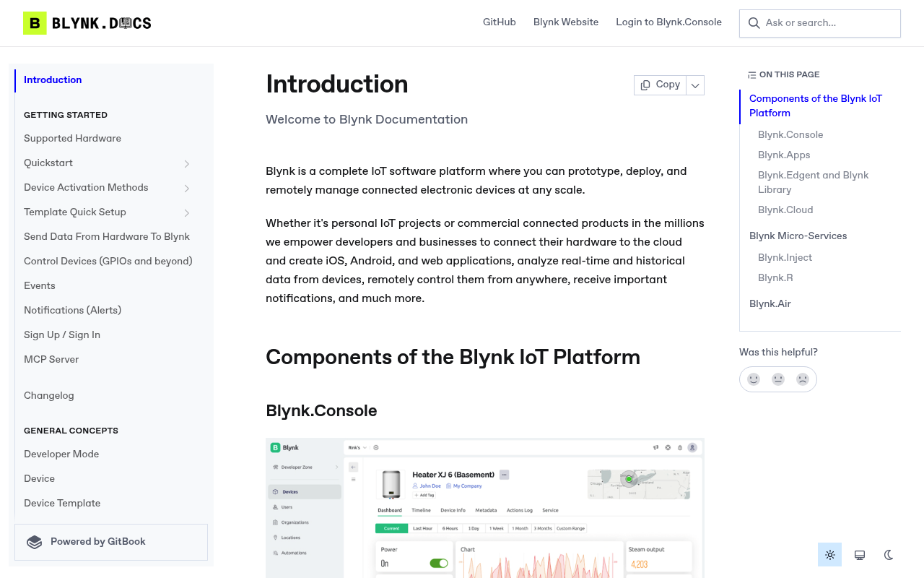Expand Template Quick Setup chevron
The image size is (924, 578).
click(x=186, y=212)
